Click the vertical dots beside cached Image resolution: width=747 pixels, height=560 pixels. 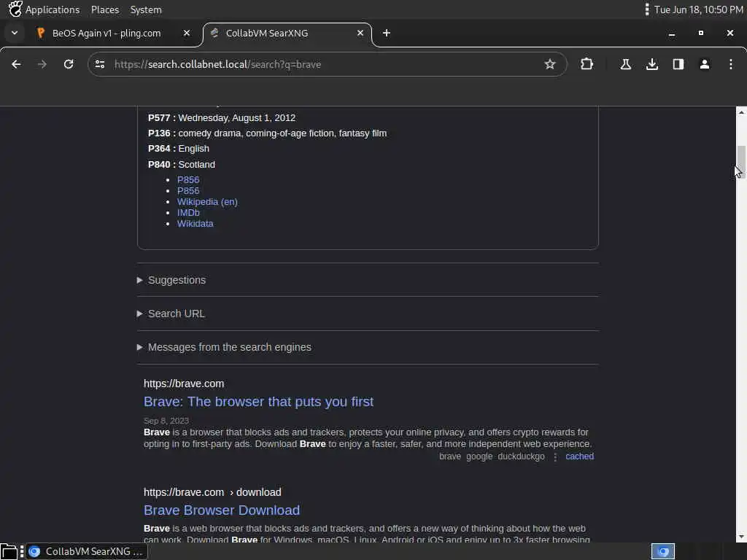click(555, 456)
